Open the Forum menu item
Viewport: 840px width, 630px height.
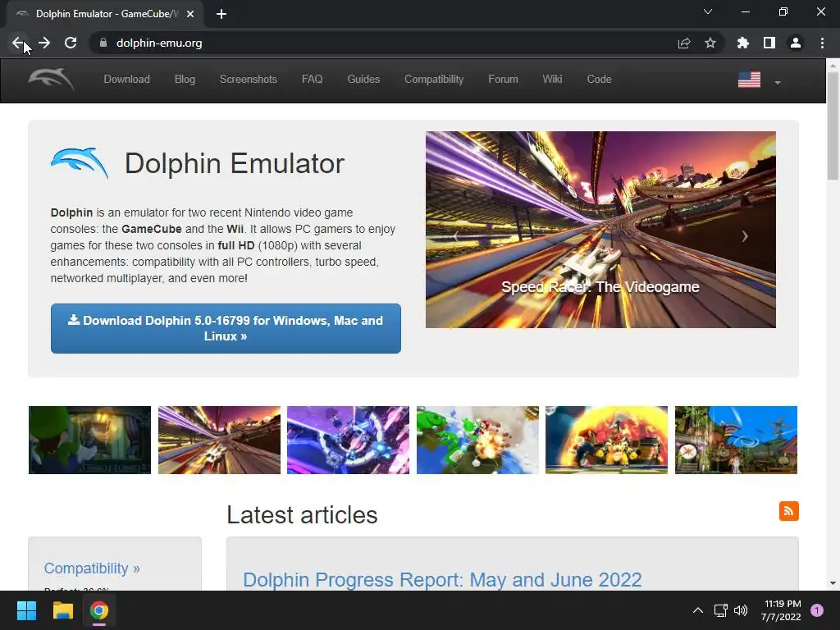coord(503,80)
